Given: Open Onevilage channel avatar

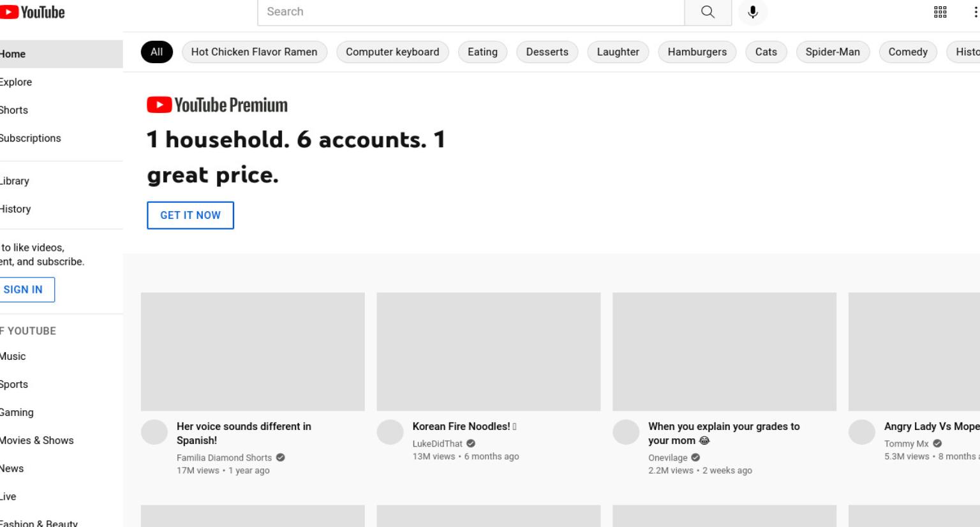Looking at the screenshot, I should tap(626, 432).
